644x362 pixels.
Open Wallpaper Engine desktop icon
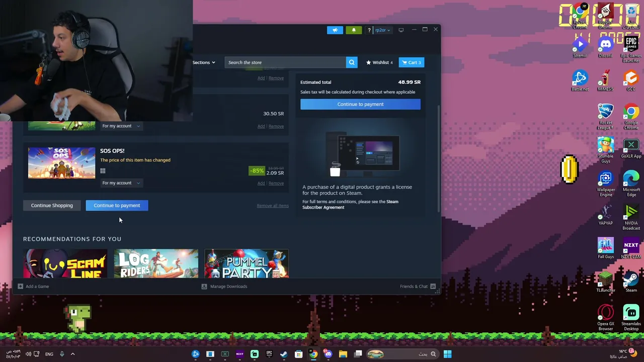click(605, 184)
